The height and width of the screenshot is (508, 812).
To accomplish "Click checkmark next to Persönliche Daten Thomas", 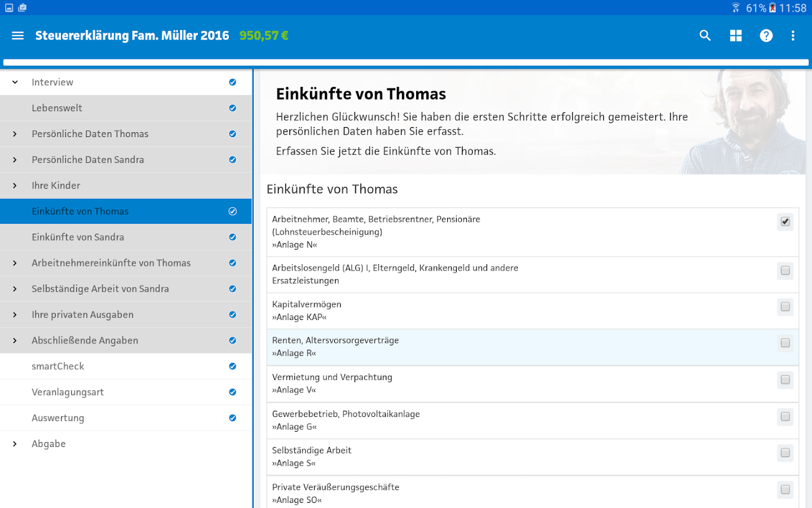I will click(x=232, y=134).
